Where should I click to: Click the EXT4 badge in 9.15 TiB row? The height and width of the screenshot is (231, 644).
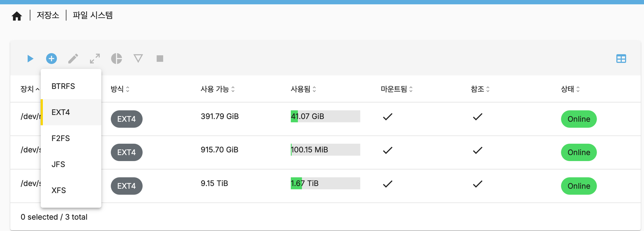[x=127, y=186]
